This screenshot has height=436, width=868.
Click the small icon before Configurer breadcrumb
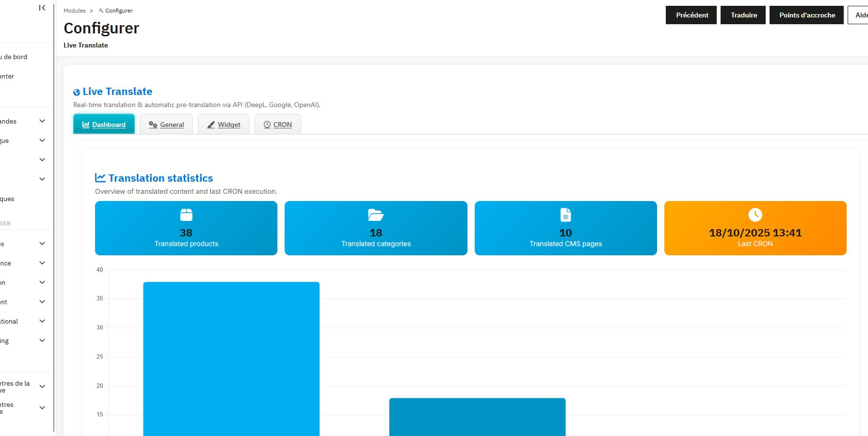pos(101,11)
